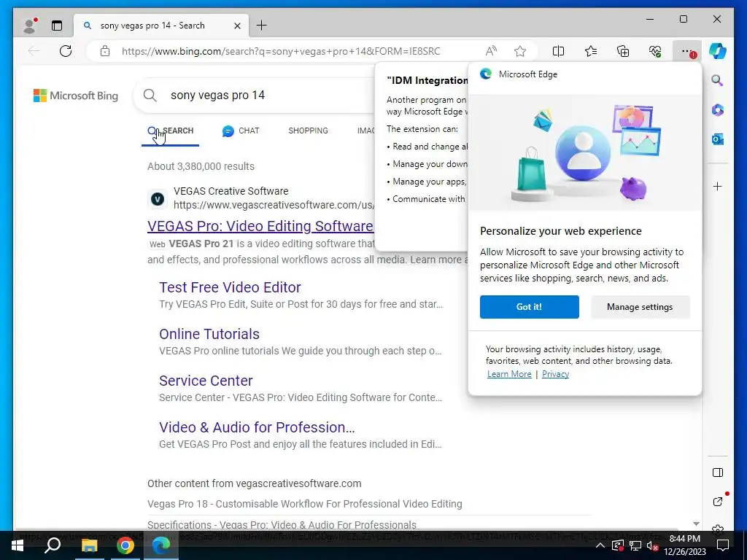The width and height of the screenshot is (747, 560).
Task: Click page scrollbar down arrow
Action: pos(696,524)
